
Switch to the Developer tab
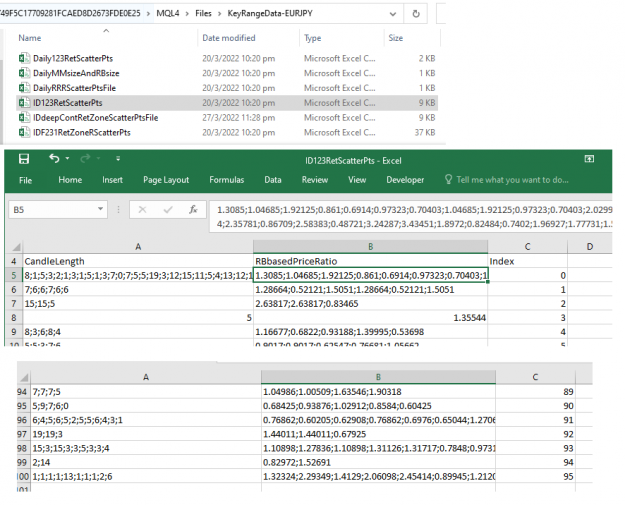405,180
